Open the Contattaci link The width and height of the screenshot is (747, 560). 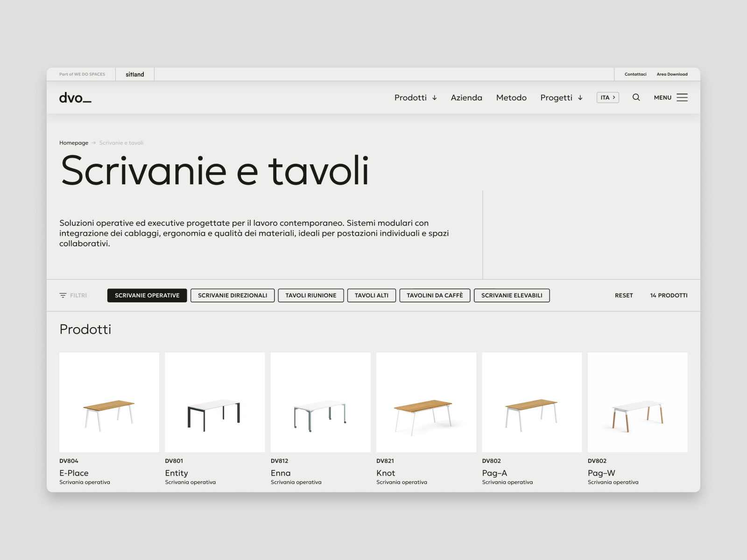[635, 74]
